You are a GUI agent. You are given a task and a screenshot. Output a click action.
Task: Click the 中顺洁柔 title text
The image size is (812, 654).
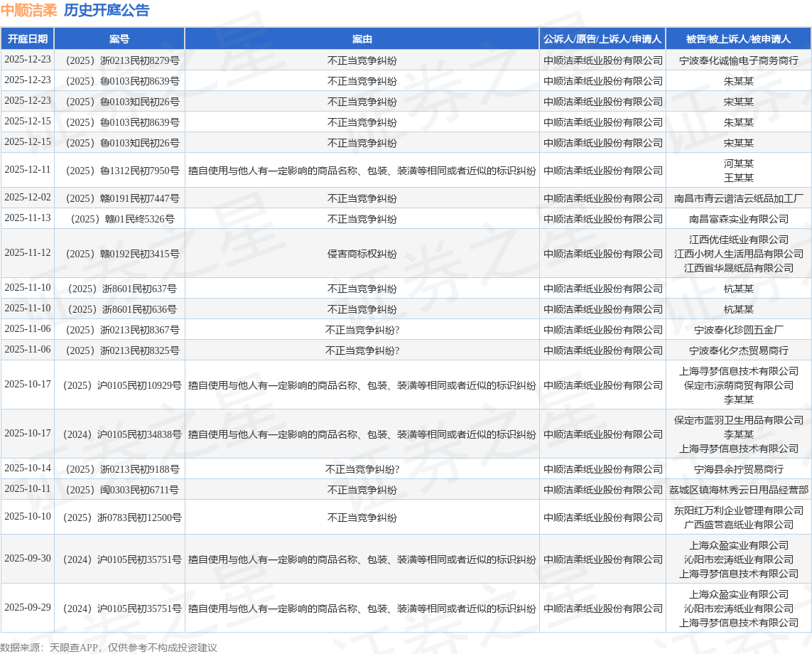pos(28,10)
